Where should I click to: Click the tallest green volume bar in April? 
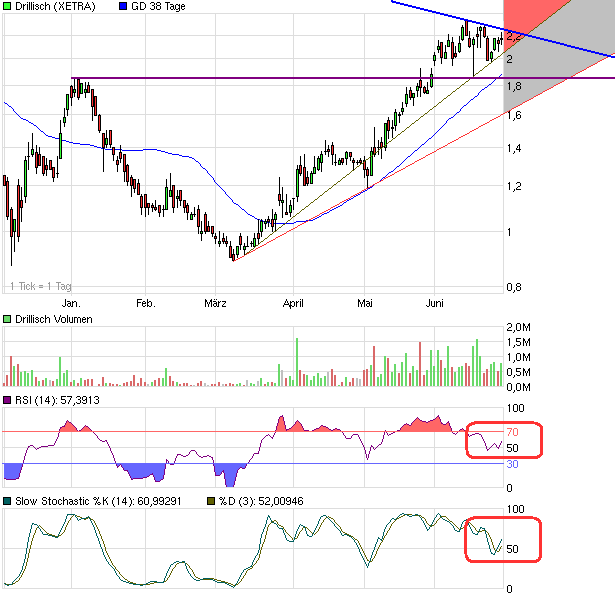(297, 362)
